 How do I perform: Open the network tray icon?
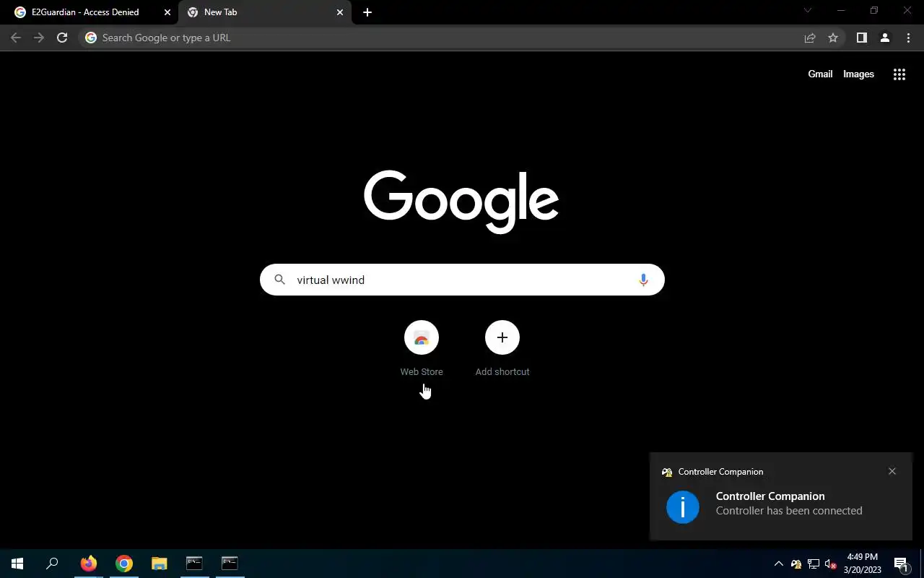pos(814,564)
